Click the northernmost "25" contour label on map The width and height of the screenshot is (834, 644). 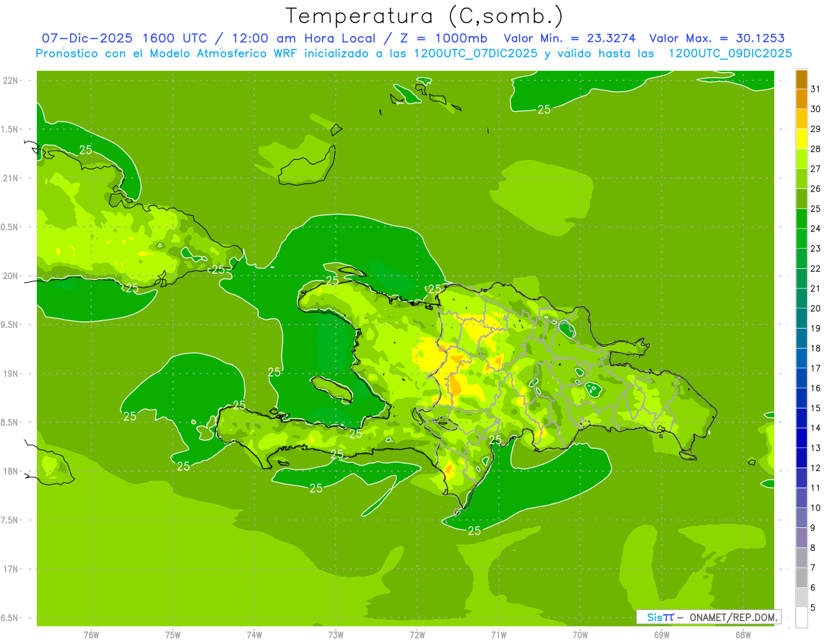click(544, 109)
